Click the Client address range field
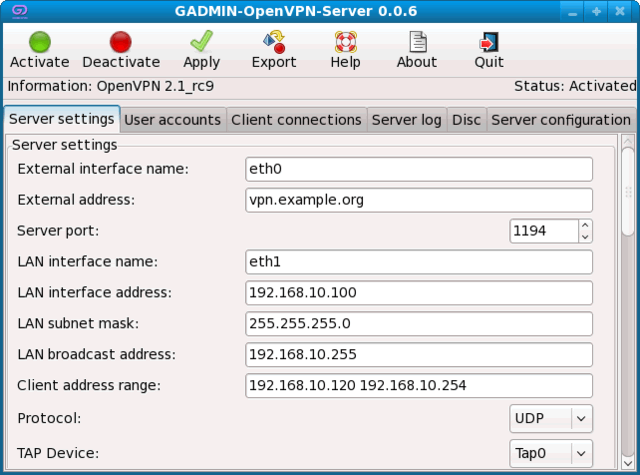This screenshot has height=475, width=640. (419, 385)
